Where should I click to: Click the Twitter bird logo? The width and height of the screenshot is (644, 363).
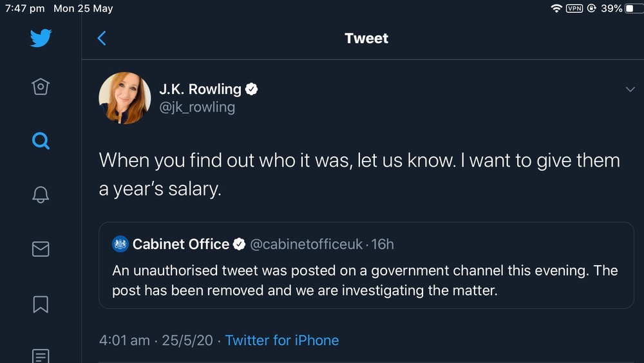click(x=41, y=38)
